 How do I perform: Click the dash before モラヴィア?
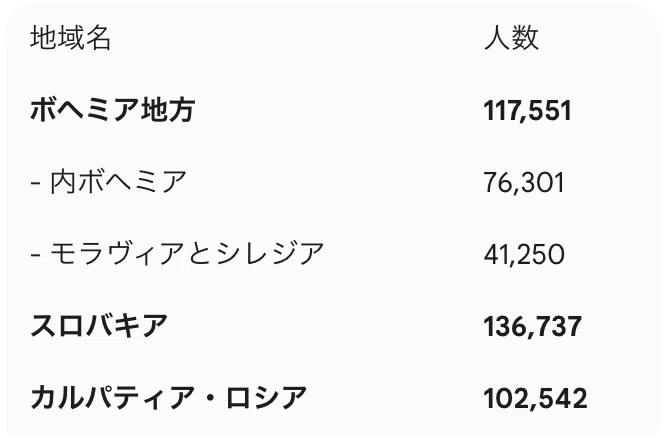tap(36, 255)
